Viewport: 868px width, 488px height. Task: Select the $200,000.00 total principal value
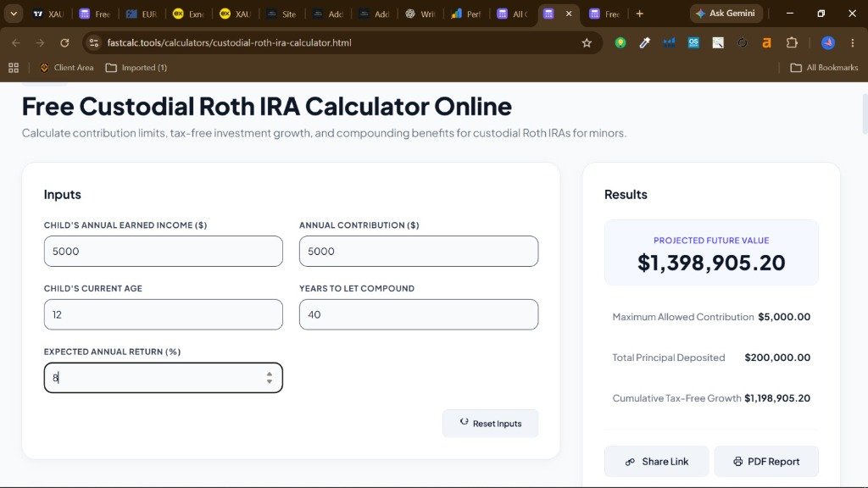[x=777, y=358]
